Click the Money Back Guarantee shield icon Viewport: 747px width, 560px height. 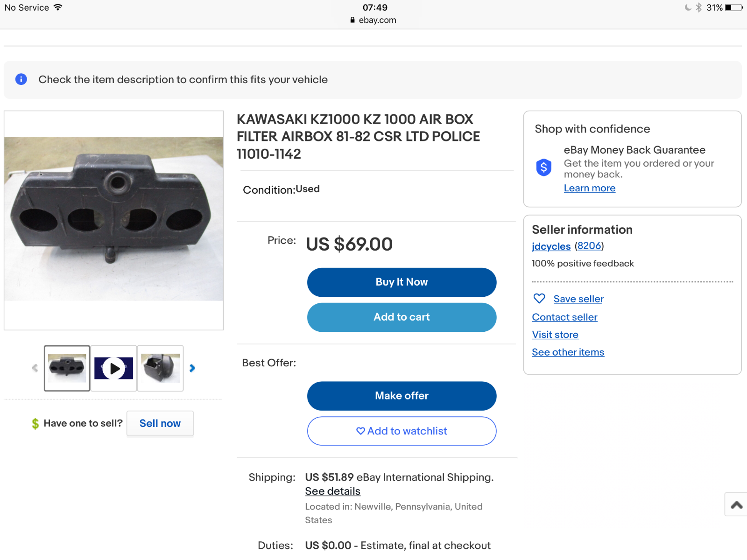coord(543,167)
